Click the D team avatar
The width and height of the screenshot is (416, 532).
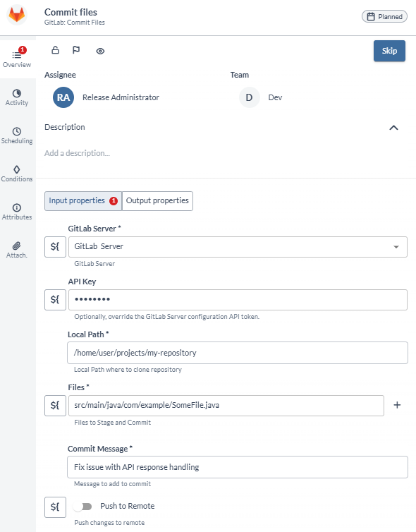pos(249,97)
